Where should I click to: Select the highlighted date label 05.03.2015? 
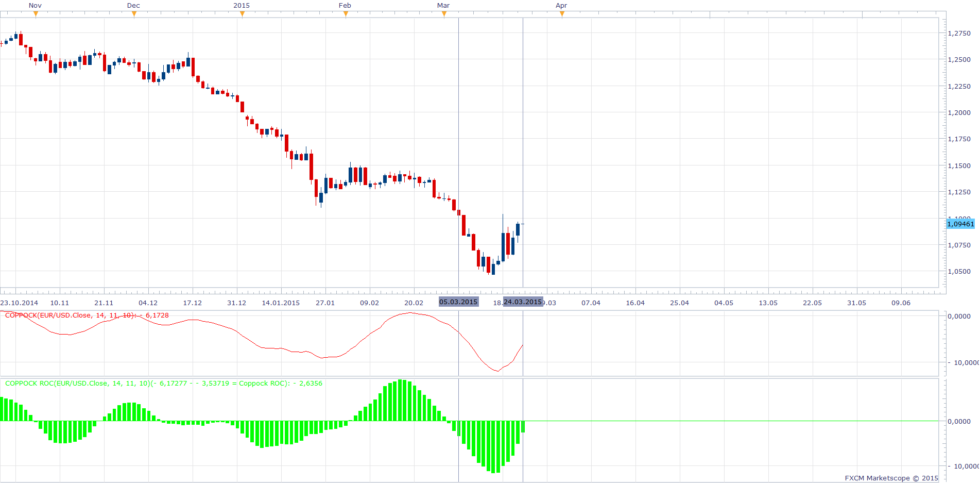click(458, 302)
